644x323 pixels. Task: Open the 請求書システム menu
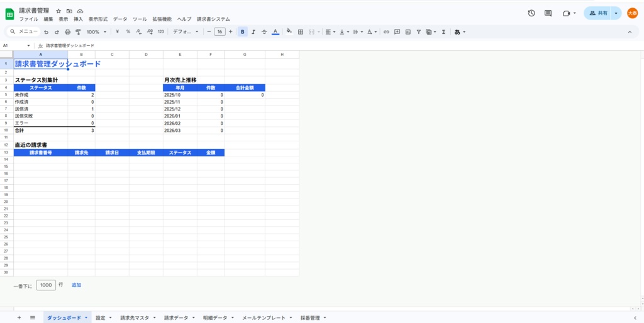pyautogui.click(x=213, y=19)
